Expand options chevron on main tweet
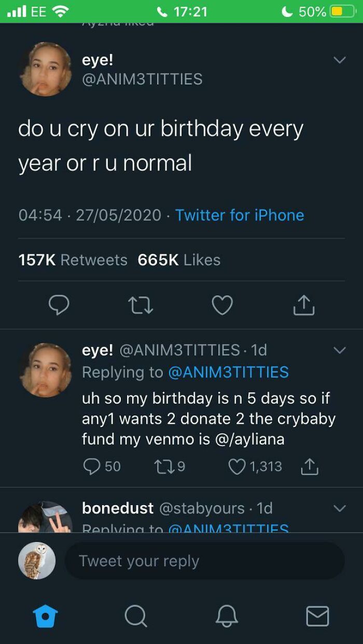This screenshot has height=644, width=363. pos(339,61)
